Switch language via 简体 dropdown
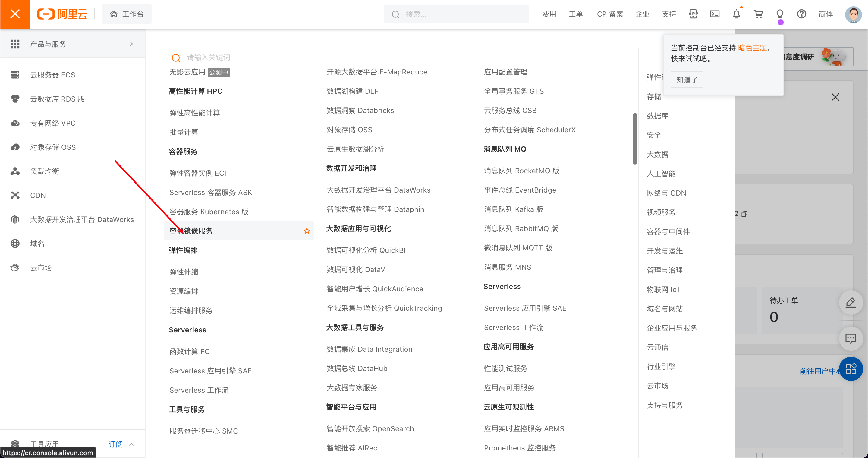The image size is (868, 458). tap(826, 14)
